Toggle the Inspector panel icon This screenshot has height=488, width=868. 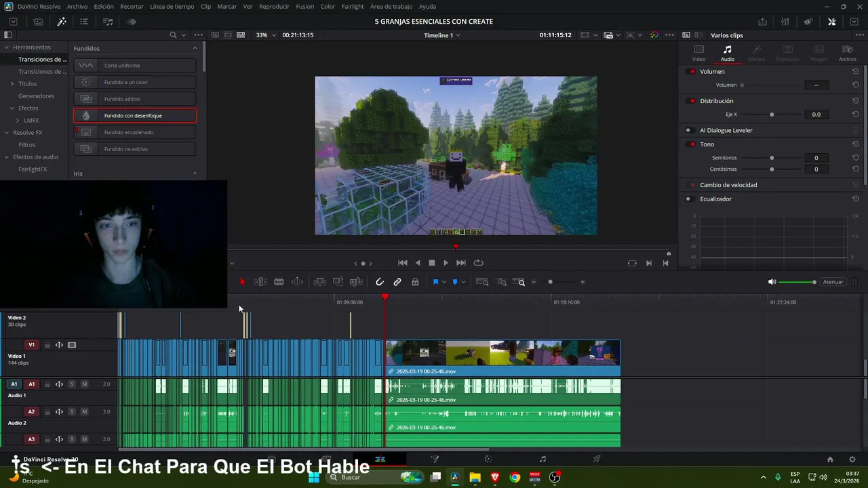[832, 22]
